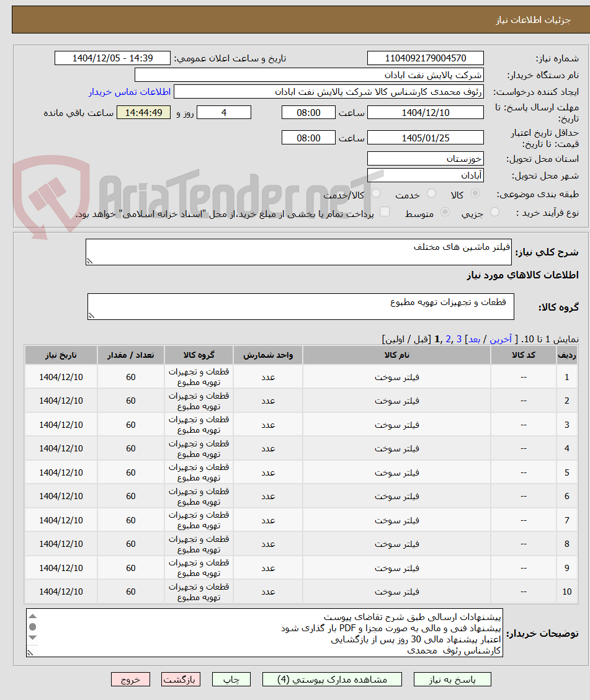Click the کد کالا column header
The width and height of the screenshot is (590, 700).
(524, 355)
